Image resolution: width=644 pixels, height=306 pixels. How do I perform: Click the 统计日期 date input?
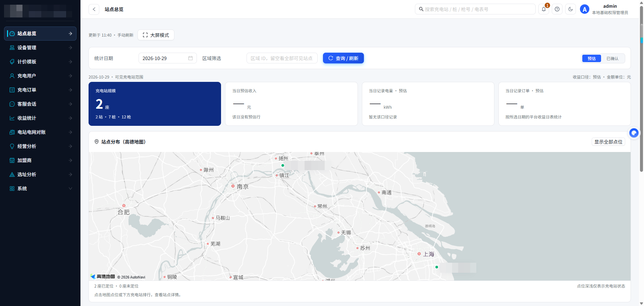pyautogui.click(x=168, y=58)
